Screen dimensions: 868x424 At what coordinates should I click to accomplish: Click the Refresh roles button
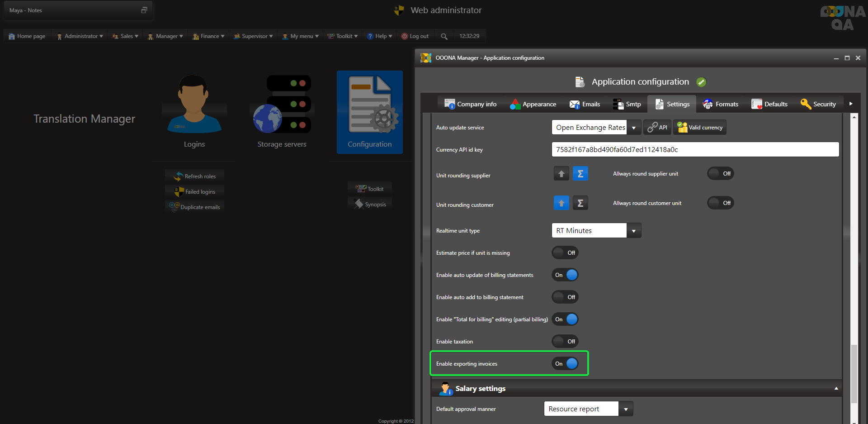point(195,176)
